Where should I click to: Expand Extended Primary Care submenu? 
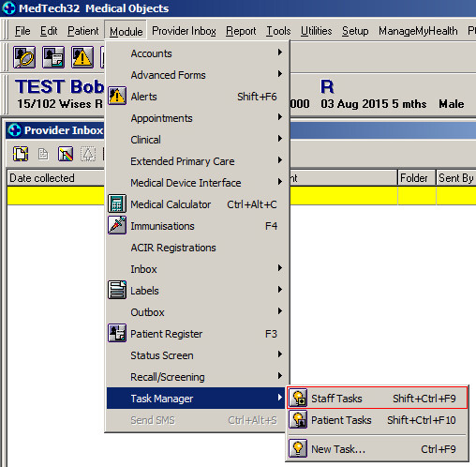click(198, 161)
